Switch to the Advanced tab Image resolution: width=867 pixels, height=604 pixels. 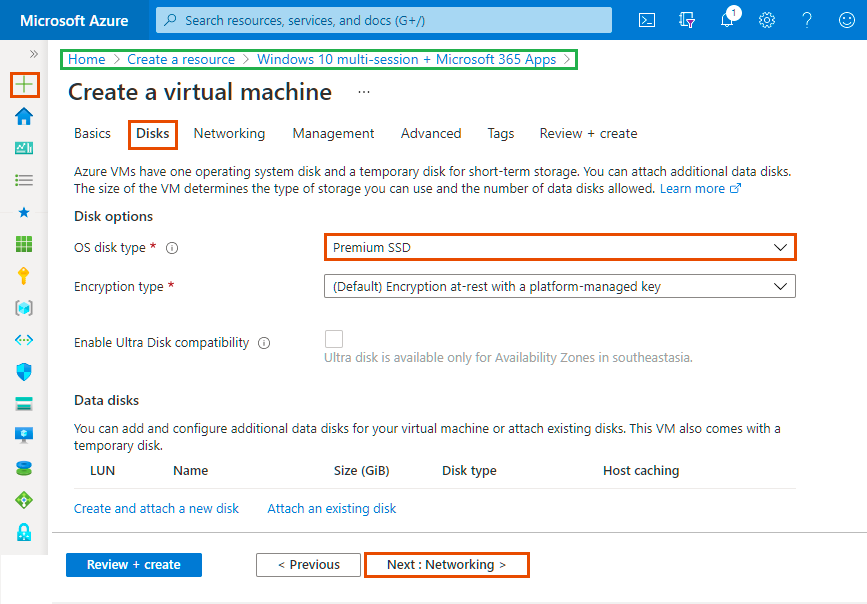click(431, 133)
